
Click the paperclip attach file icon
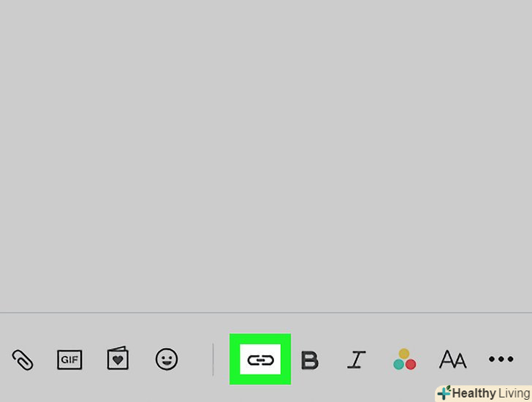pyautogui.click(x=23, y=360)
